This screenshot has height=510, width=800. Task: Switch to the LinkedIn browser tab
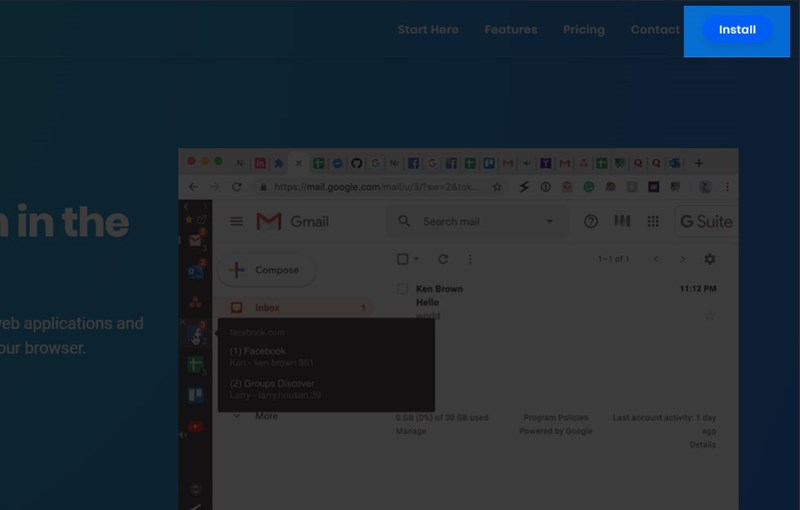(260, 163)
